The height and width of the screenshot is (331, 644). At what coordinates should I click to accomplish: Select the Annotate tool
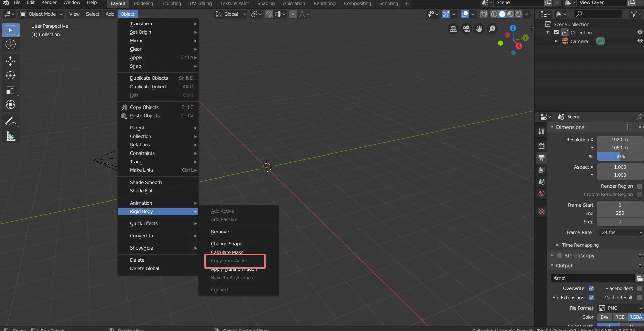click(x=10, y=121)
